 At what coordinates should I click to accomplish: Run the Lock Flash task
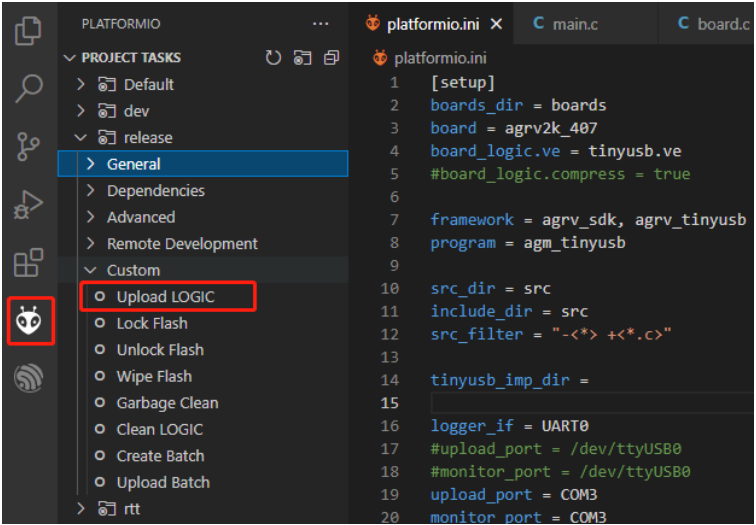(152, 323)
